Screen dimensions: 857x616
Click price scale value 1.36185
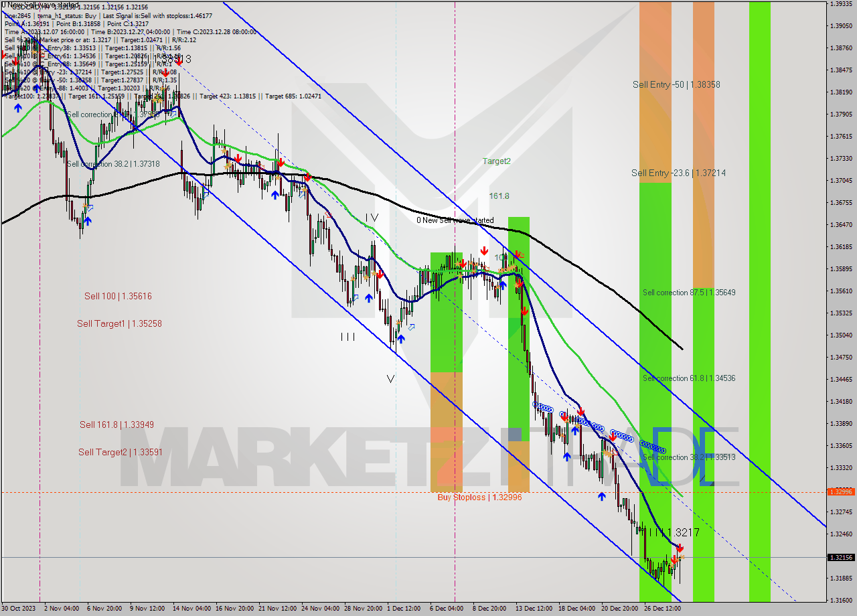840,246
